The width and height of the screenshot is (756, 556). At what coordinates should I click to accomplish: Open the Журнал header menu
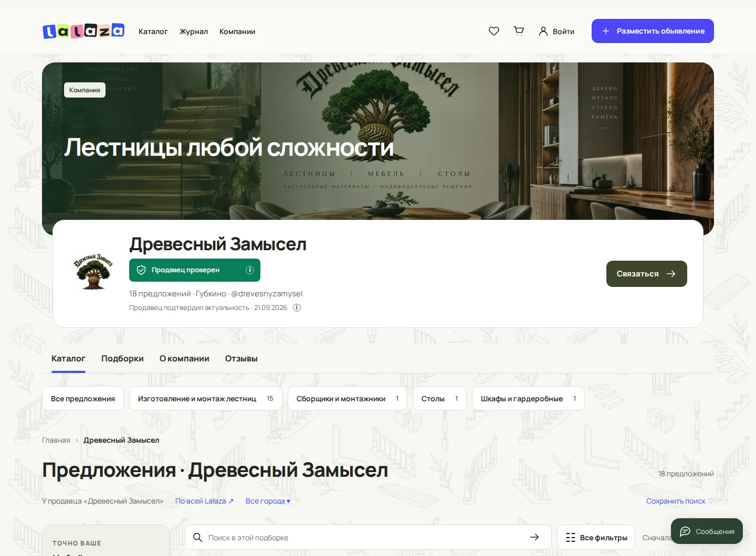(194, 31)
